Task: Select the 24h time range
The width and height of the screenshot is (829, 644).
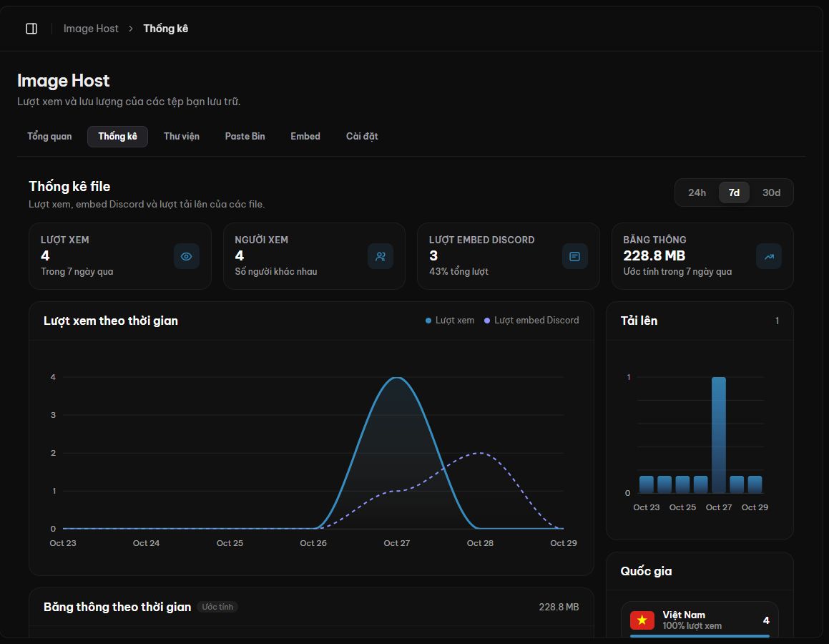Action: [x=697, y=192]
